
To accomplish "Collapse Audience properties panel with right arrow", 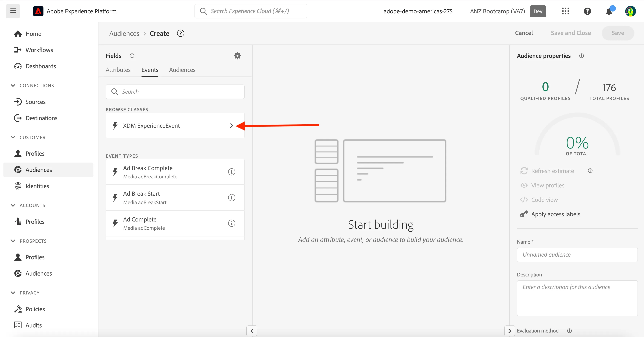I will point(510,331).
